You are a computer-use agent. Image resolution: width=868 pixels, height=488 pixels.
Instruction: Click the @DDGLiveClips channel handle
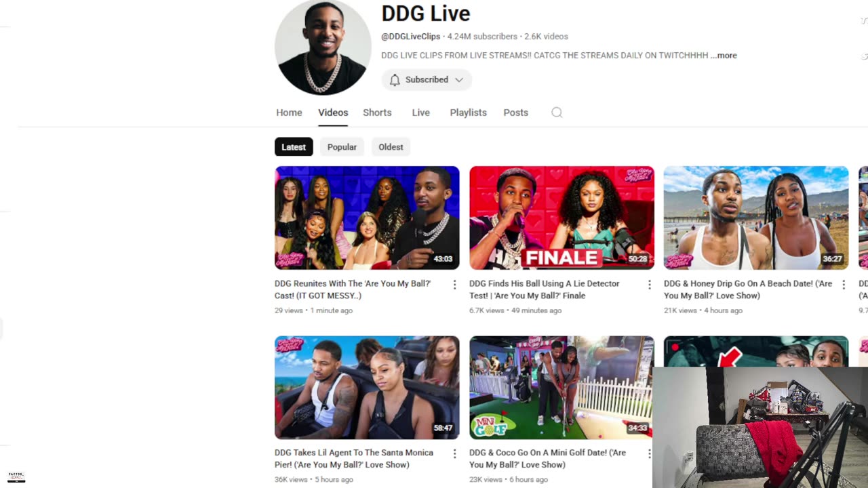(x=411, y=37)
